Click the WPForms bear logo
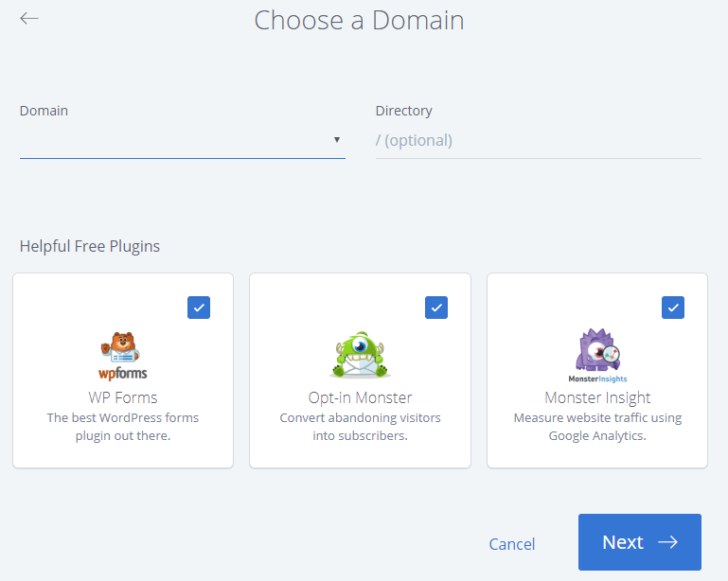This screenshot has height=581, width=728. (x=122, y=356)
